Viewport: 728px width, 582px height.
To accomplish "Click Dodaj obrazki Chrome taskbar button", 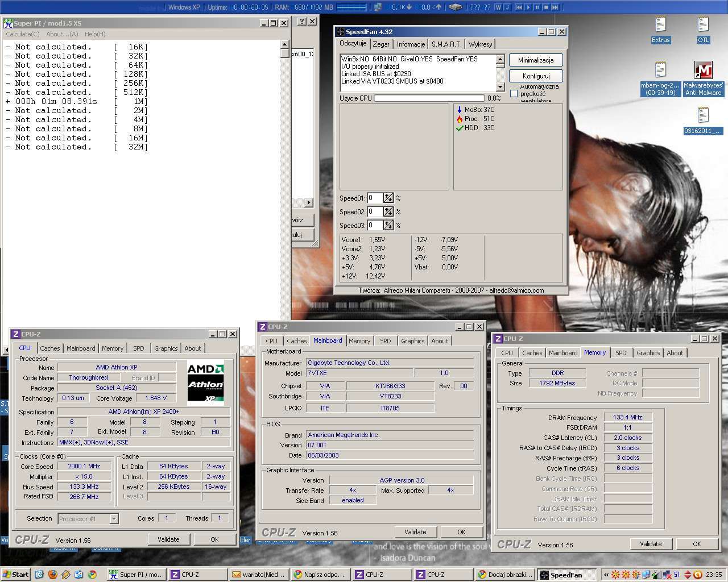I will [x=505, y=575].
